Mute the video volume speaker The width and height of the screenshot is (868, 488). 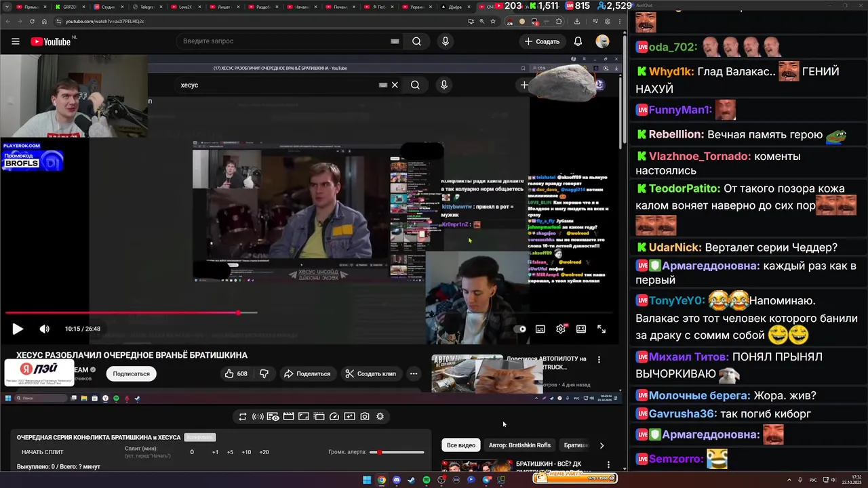[x=45, y=329]
